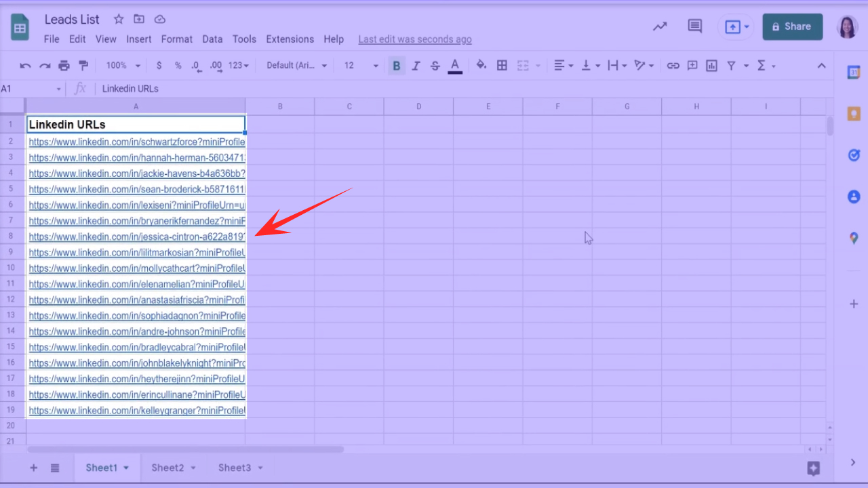This screenshot has height=488, width=868.
Task: Click the Name box showing A1
Action: point(31,89)
